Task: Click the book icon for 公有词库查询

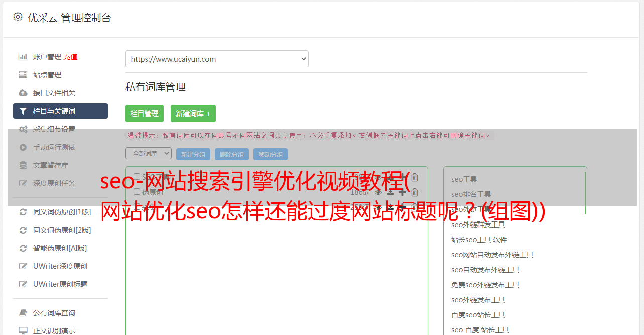Action: [x=23, y=313]
